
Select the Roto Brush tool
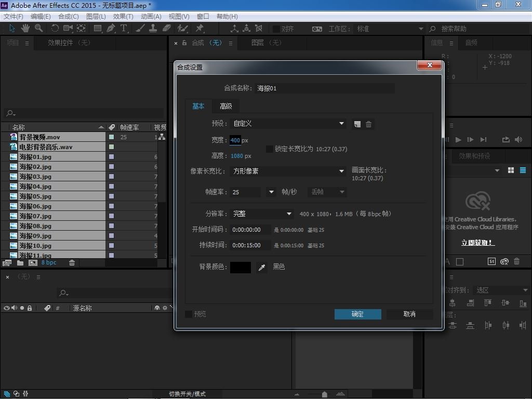[x=182, y=28]
